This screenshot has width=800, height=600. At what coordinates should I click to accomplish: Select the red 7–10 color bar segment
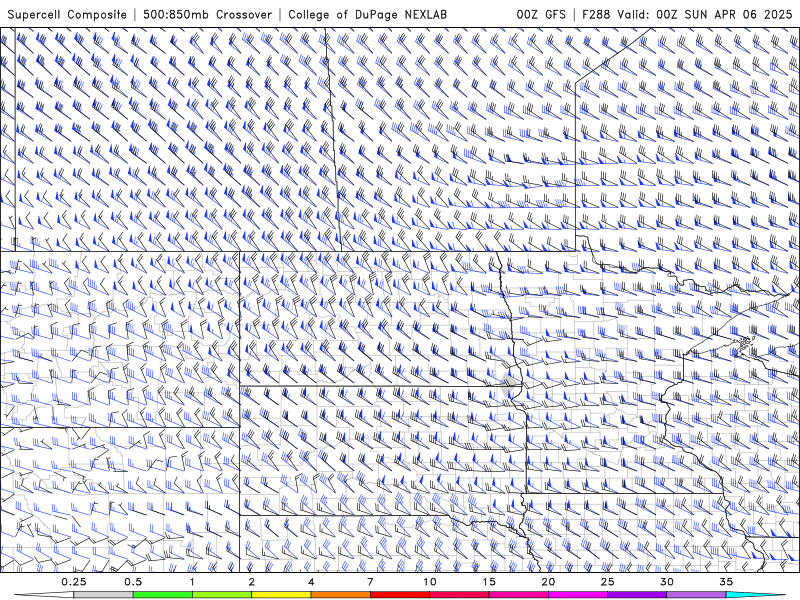pos(399,595)
